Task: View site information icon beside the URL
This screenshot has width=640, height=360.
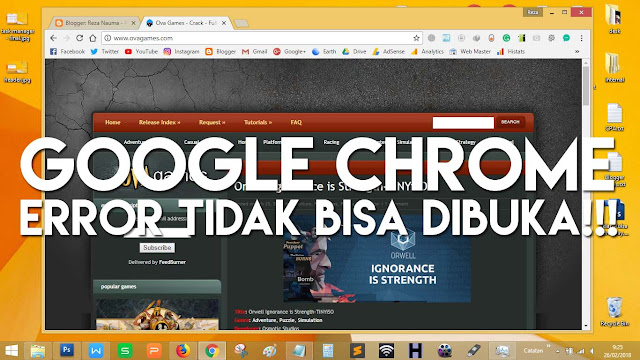Action: click(108, 38)
